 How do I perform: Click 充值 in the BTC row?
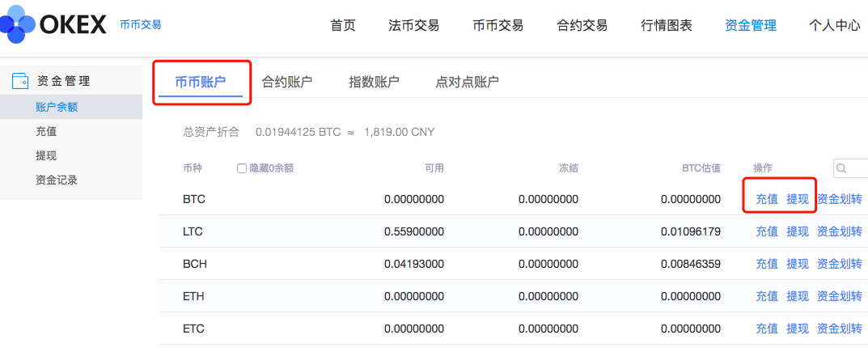[767, 199]
